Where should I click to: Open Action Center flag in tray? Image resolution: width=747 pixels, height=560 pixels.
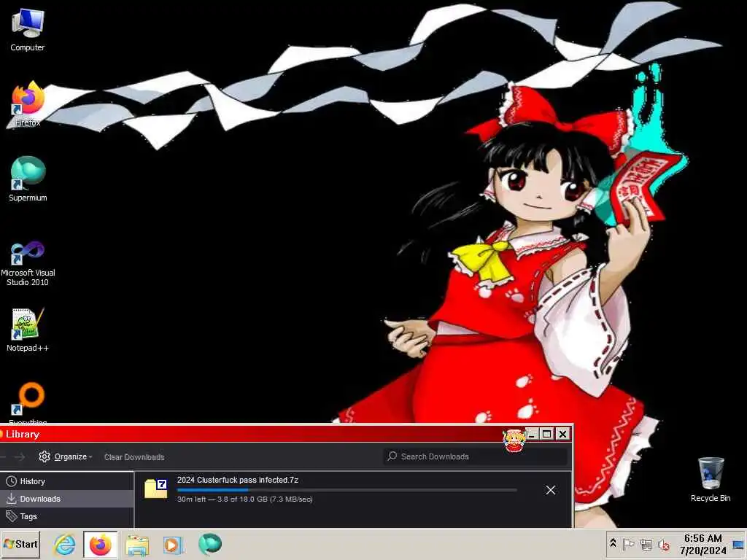click(x=628, y=544)
